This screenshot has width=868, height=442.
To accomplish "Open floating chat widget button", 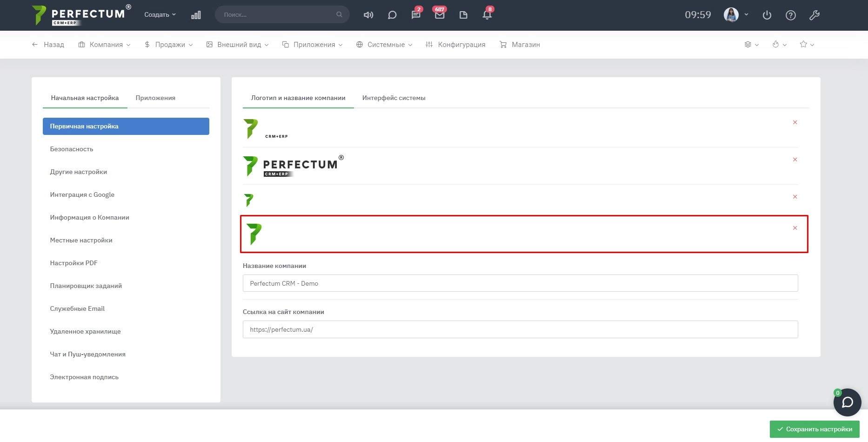I will coord(848,402).
